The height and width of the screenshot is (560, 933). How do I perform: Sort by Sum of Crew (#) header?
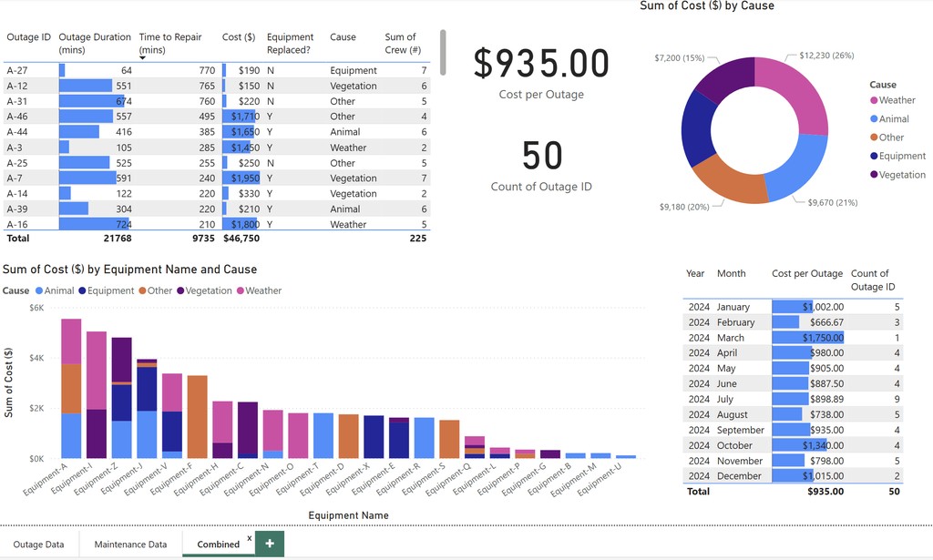[x=403, y=43]
